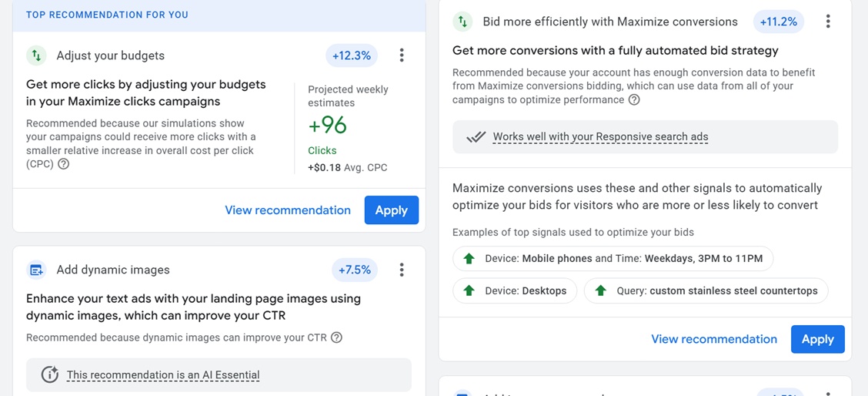Click the Add dynamic images icon
Viewport: 868px width, 396px height.
[x=36, y=270]
